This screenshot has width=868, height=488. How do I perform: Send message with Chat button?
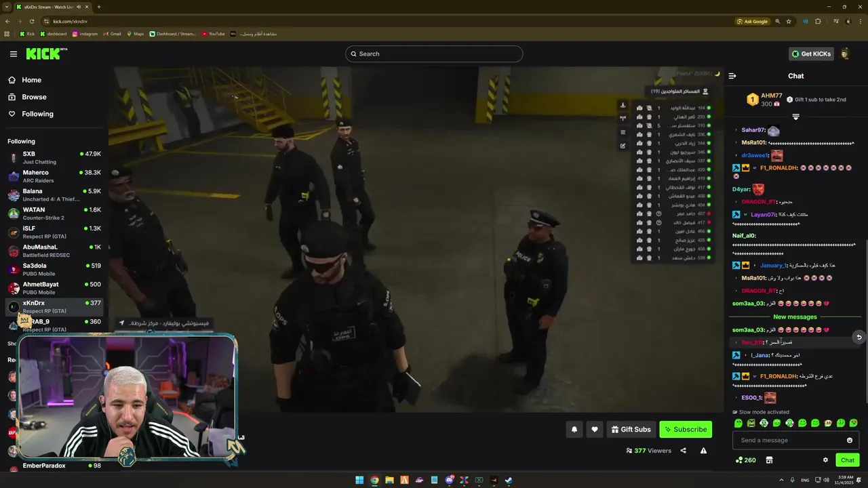pyautogui.click(x=848, y=460)
